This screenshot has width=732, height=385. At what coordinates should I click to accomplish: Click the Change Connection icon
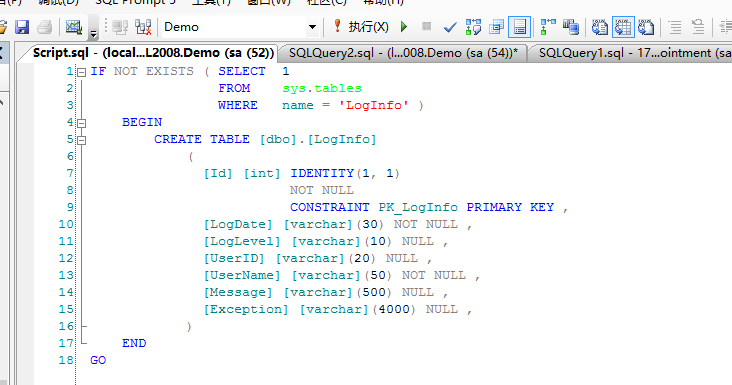[143, 27]
